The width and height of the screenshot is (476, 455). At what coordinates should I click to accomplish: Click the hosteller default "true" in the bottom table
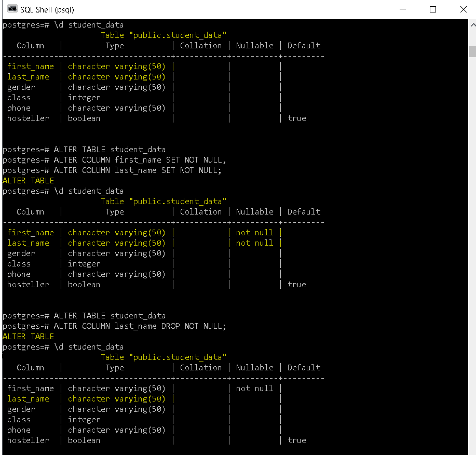pyautogui.click(x=296, y=440)
